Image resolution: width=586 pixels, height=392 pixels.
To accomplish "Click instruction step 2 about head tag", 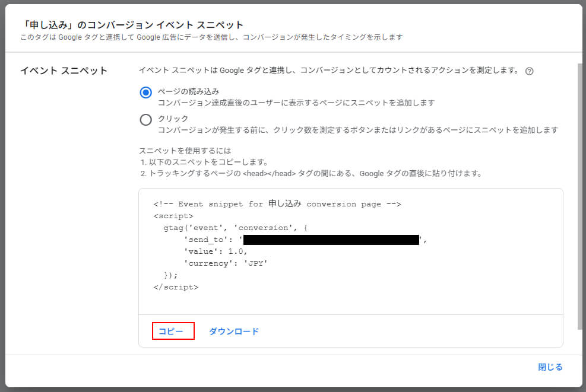I will [311, 174].
